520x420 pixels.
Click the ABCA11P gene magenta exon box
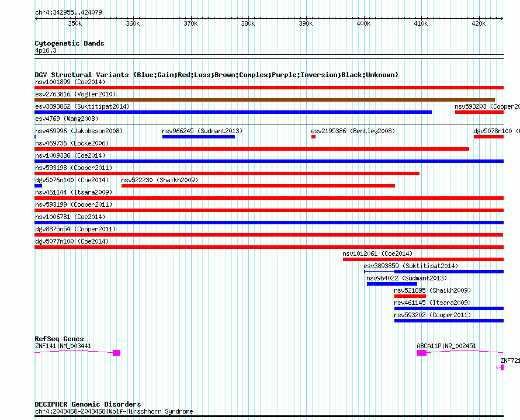coord(422,353)
